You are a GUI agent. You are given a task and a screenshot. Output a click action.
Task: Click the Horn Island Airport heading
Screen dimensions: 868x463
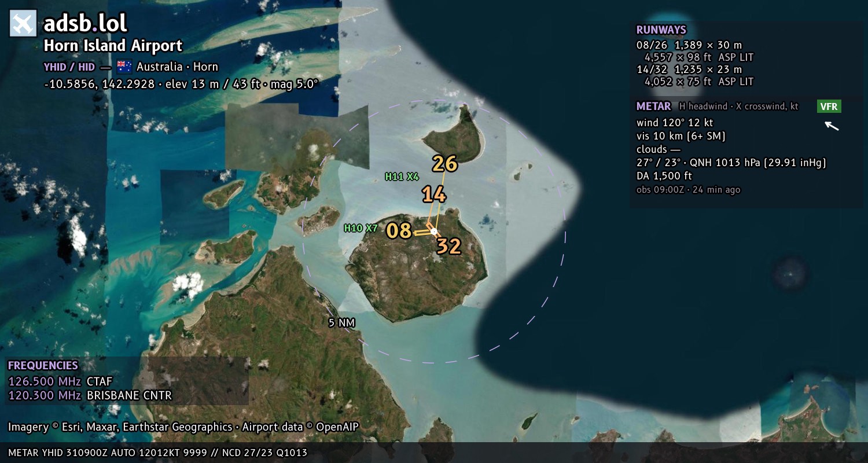(x=113, y=46)
